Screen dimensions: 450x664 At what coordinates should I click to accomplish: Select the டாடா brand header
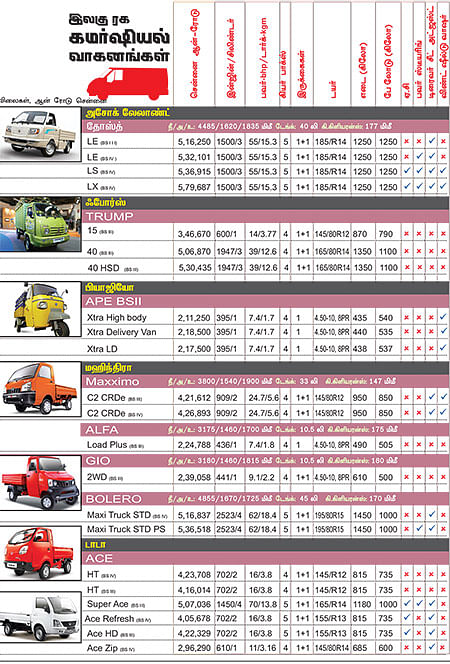95,545
